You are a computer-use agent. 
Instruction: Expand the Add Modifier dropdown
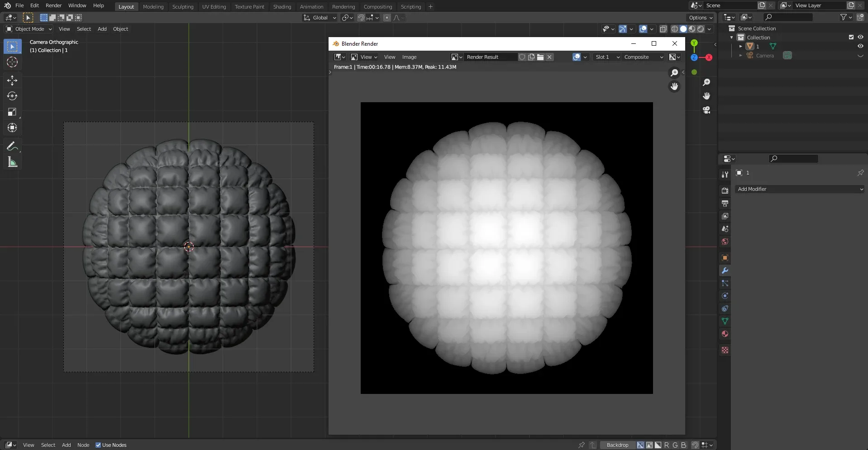click(799, 189)
